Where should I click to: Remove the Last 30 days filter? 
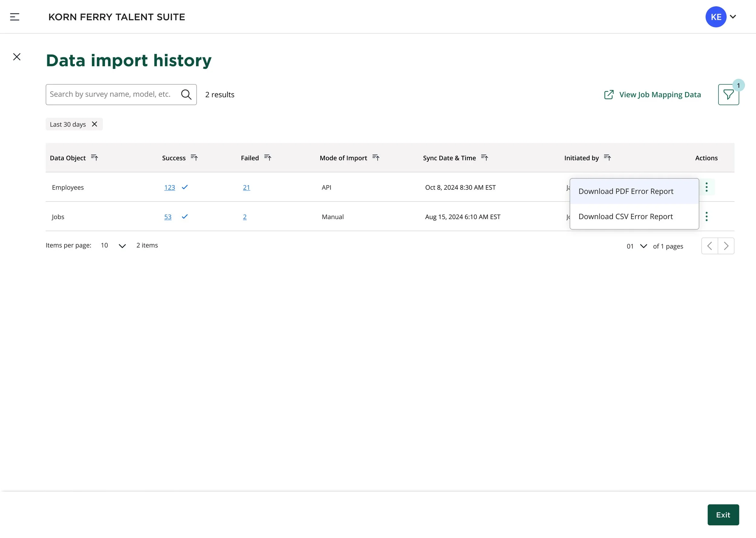click(x=94, y=124)
